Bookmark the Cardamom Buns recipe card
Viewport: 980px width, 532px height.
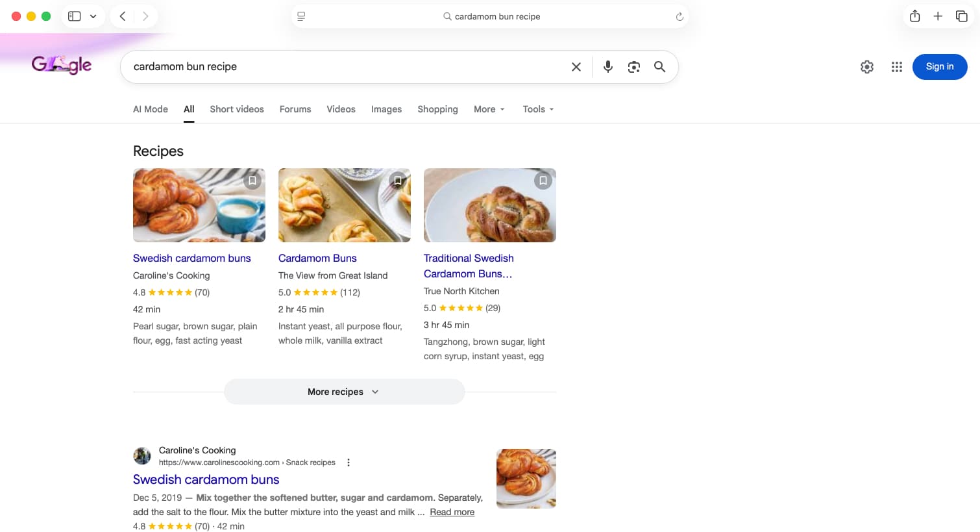click(x=397, y=180)
